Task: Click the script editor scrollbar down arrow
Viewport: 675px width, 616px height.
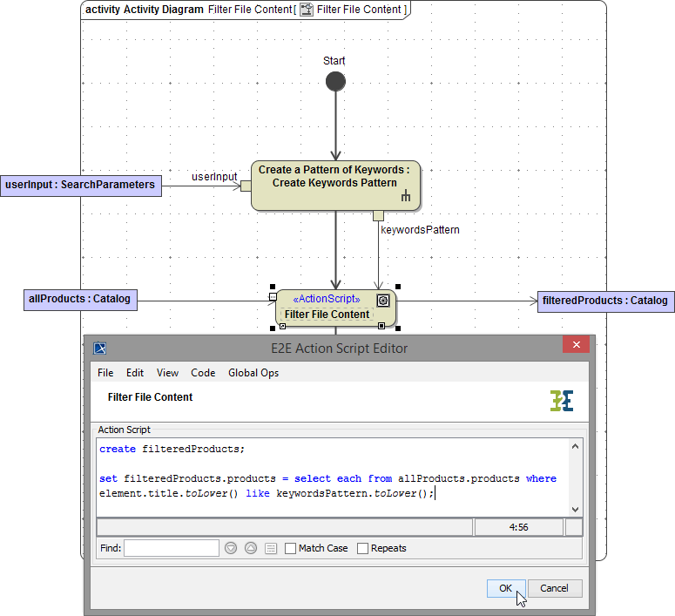Action: click(575, 509)
